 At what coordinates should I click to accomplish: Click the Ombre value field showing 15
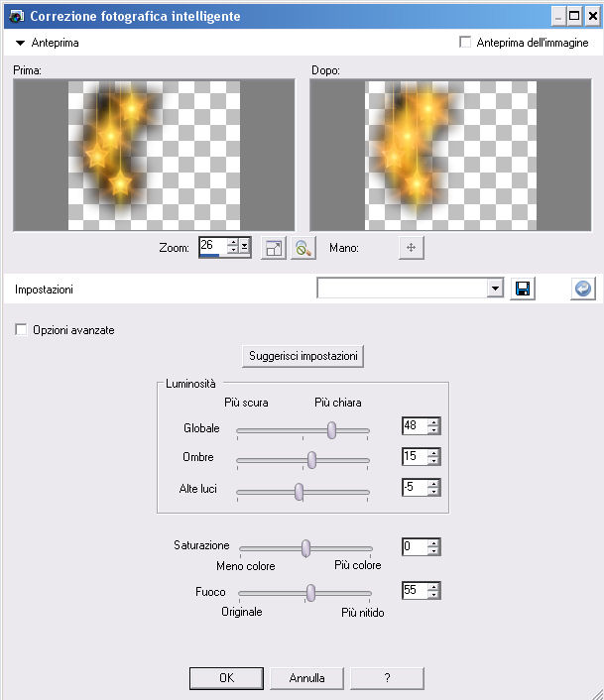pos(415,457)
